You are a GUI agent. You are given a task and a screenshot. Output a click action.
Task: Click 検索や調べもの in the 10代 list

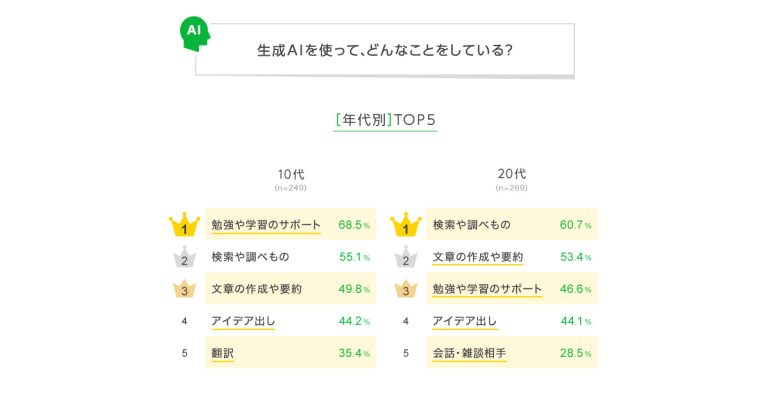coord(250,257)
